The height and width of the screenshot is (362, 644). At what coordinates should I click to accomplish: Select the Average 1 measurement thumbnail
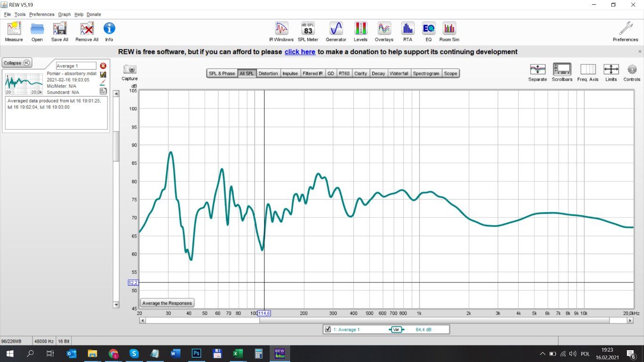click(24, 83)
